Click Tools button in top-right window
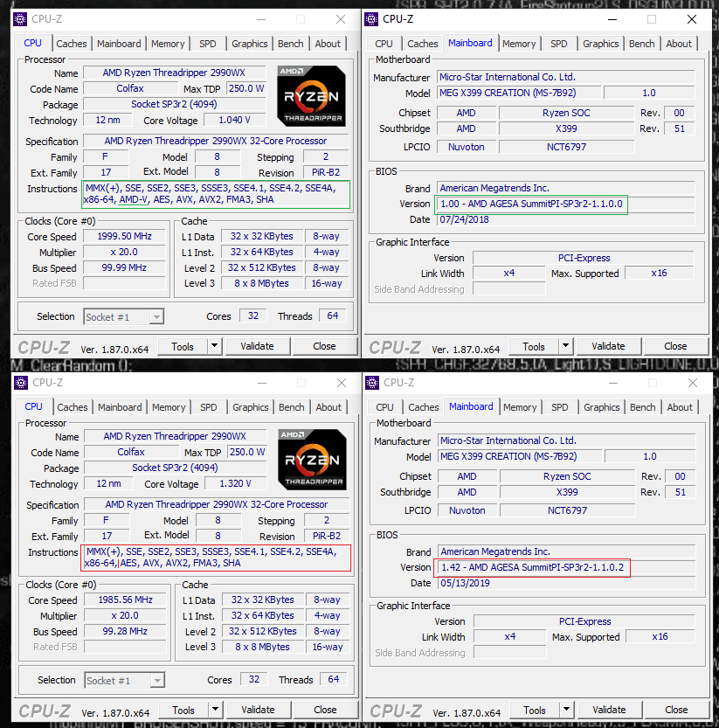Viewport: 719px width, 728px height. 534,346
